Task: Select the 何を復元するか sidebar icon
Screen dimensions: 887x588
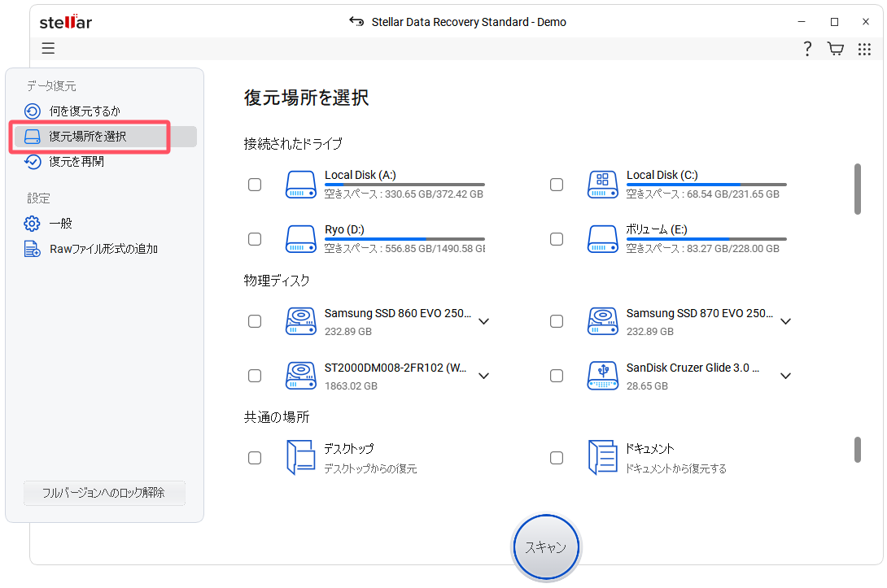Action: 32,111
